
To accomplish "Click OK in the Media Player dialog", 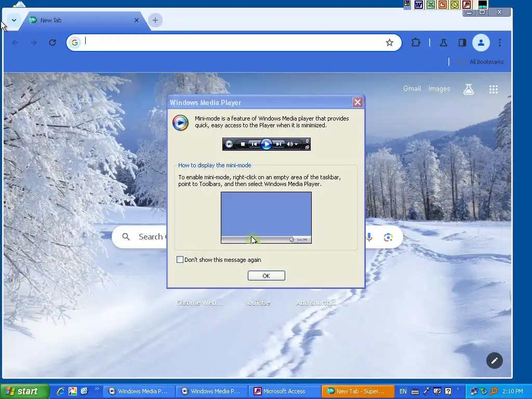I will 267,275.
